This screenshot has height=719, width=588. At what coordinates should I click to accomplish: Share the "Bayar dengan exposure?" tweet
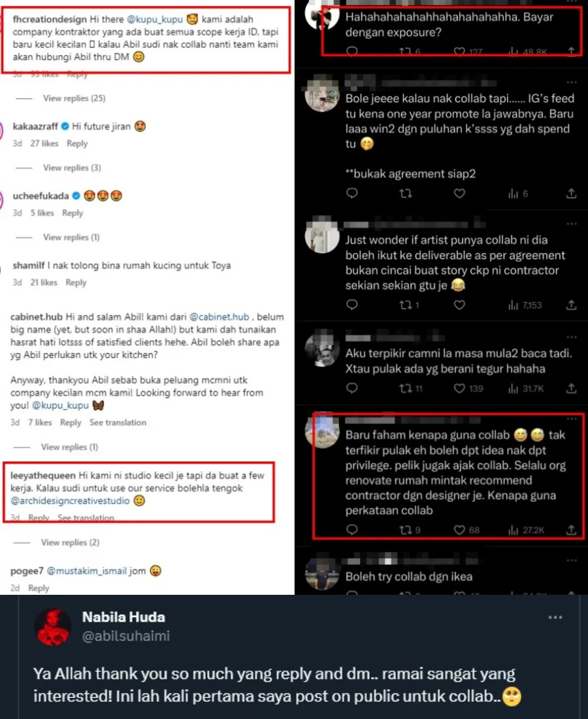pyautogui.click(x=572, y=51)
